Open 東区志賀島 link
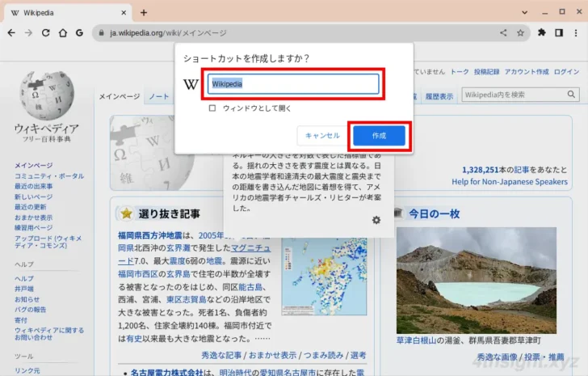Viewport: 588px width, 376px height. (x=187, y=299)
